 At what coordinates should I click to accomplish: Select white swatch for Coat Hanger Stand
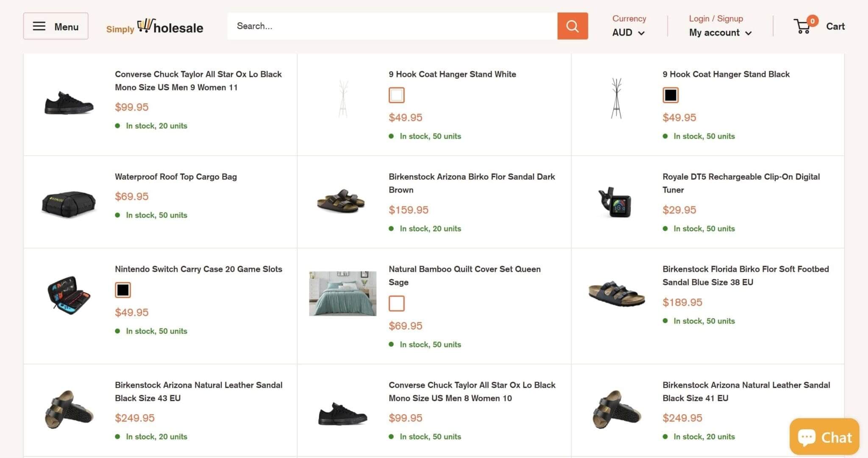point(396,95)
